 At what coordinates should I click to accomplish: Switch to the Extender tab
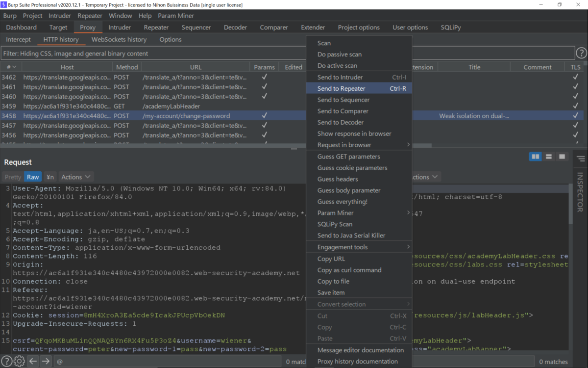[x=313, y=27]
